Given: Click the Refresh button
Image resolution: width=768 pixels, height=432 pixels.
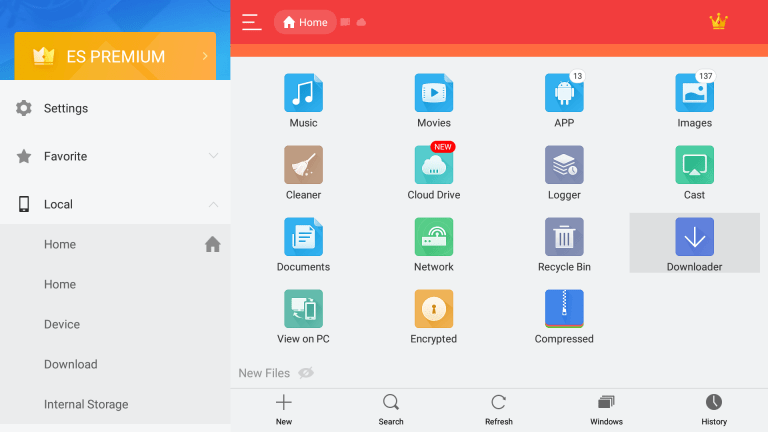Looking at the screenshot, I should [x=499, y=410].
